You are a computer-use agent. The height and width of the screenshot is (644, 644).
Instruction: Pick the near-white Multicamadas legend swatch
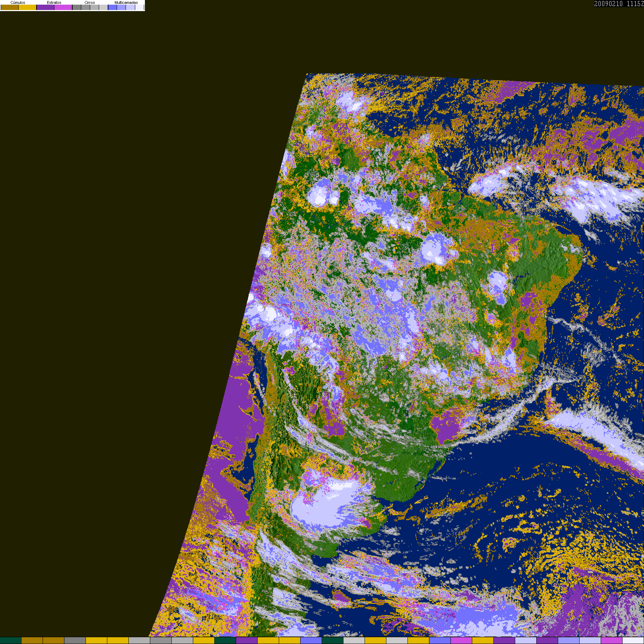(139, 8)
